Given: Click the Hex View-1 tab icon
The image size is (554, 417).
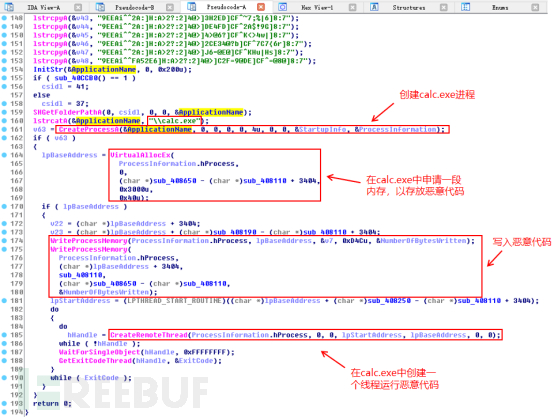Looking at the screenshot, I should [x=282, y=7].
